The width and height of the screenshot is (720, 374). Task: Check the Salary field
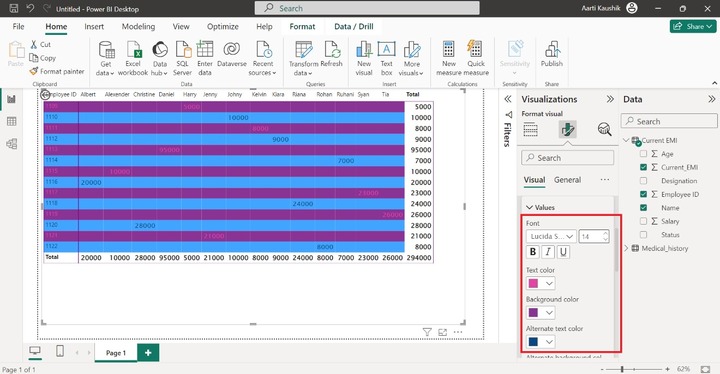click(643, 221)
